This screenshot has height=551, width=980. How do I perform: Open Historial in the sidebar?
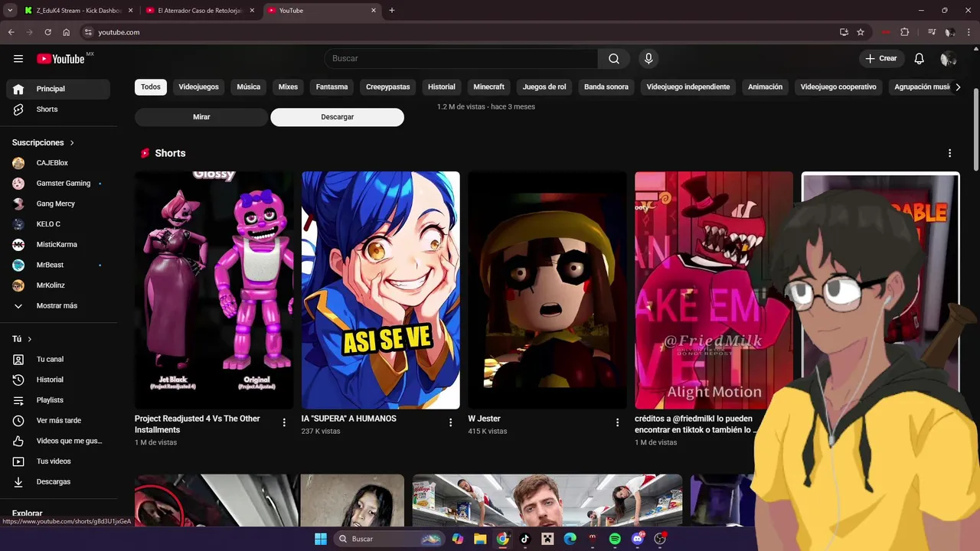[58, 380]
